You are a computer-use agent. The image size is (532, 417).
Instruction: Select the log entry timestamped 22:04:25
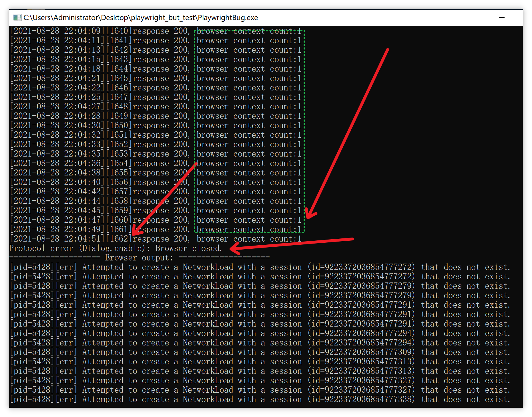pyautogui.click(x=156, y=97)
